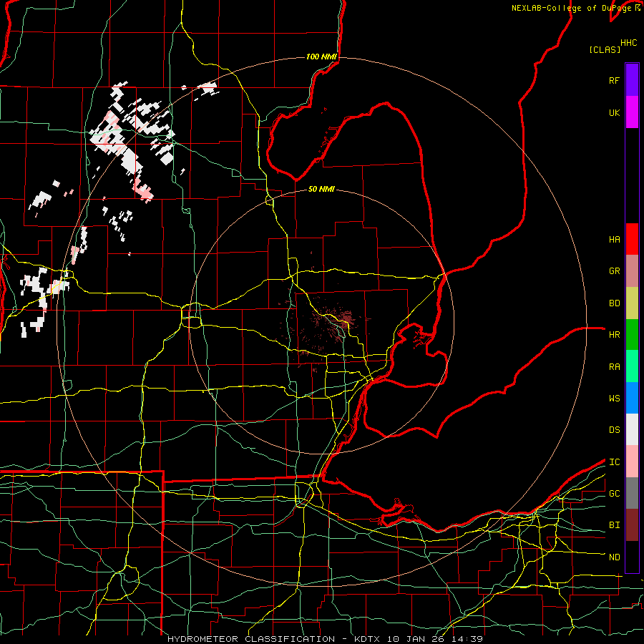Click the GC legend label

[614, 493]
